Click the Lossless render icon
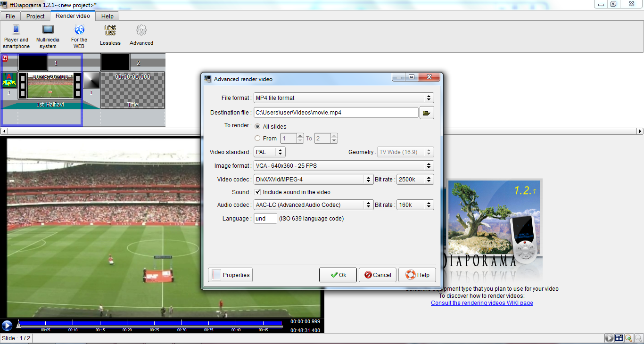 pyautogui.click(x=110, y=31)
